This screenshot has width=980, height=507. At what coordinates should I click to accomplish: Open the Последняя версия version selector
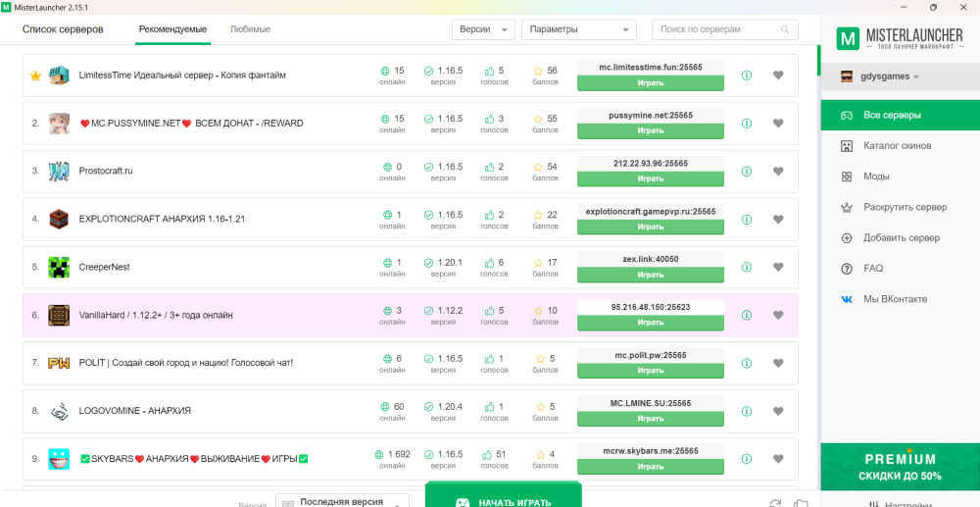coord(342,501)
